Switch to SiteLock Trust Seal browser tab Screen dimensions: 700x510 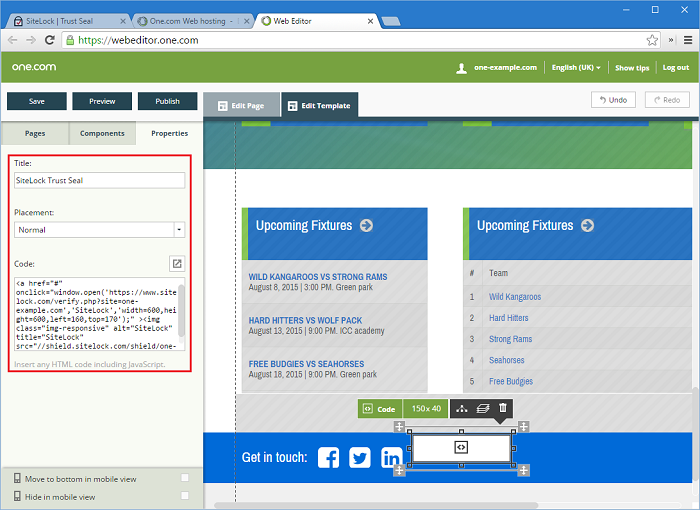coord(67,21)
